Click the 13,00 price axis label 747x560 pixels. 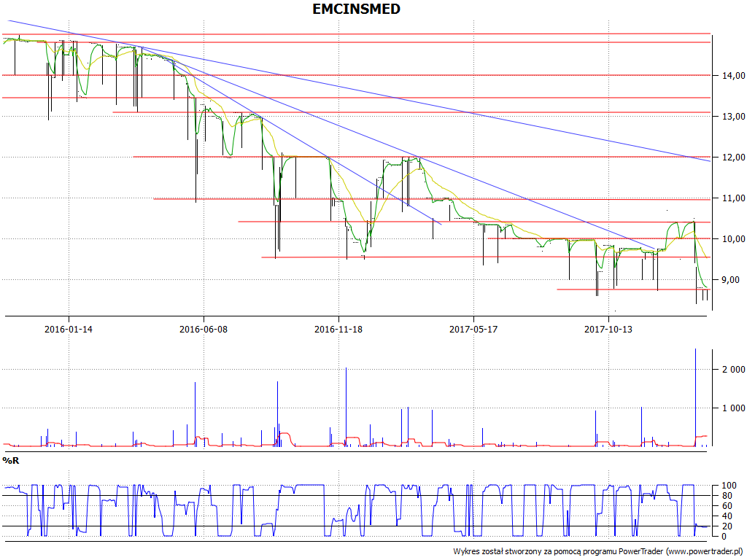734,116
